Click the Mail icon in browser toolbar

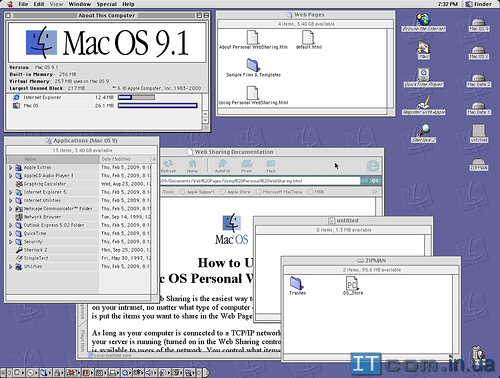point(271,166)
